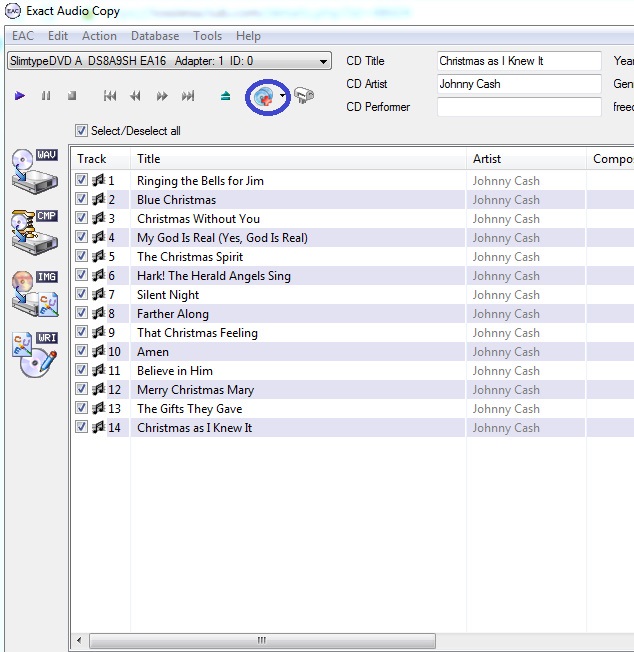The image size is (634, 652).
Task: Select the Believe in Him track title
Action: [x=175, y=370]
